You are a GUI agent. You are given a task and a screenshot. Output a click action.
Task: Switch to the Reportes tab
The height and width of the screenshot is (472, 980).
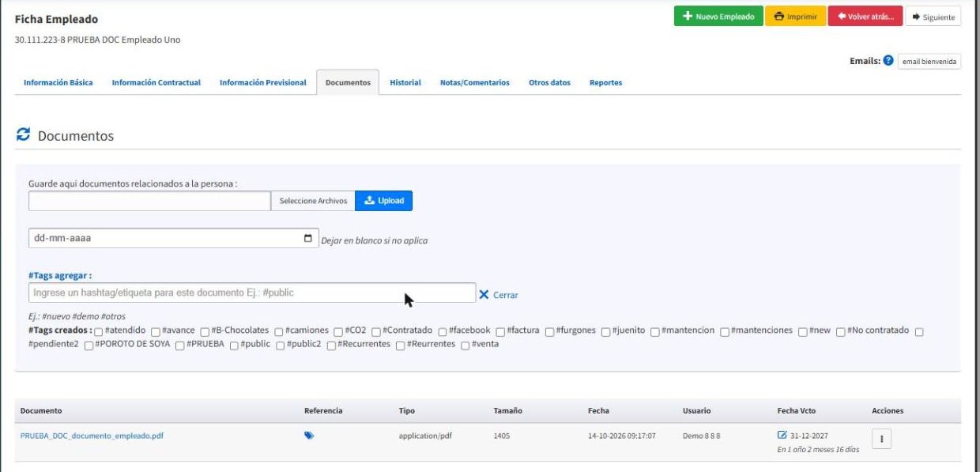[x=605, y=82]
